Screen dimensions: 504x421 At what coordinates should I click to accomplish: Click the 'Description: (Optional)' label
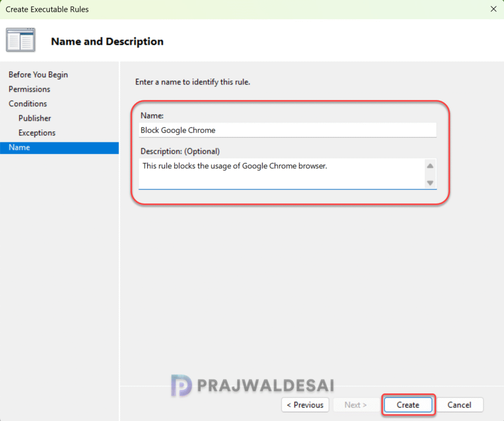[180, 151]
